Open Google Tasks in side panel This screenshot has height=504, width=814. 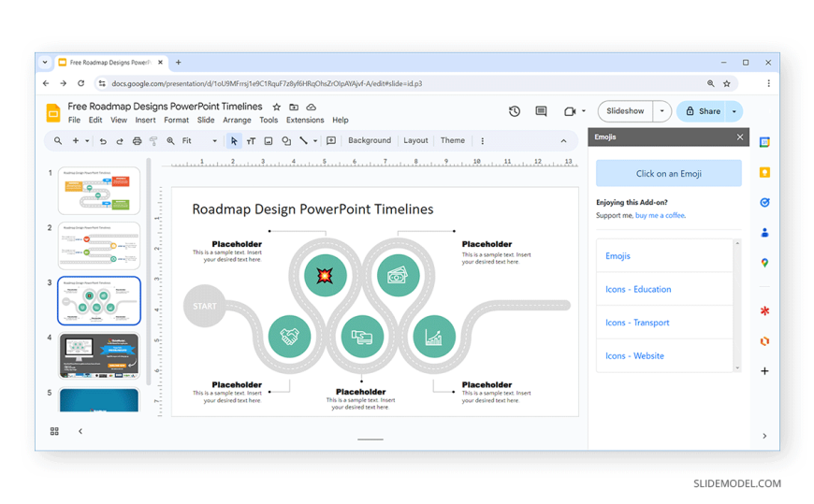point(764,202)
